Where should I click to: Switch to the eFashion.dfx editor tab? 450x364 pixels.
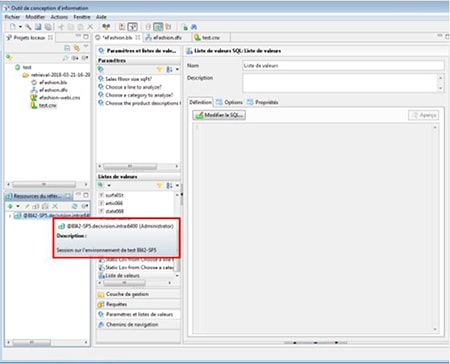click(164, 38)
